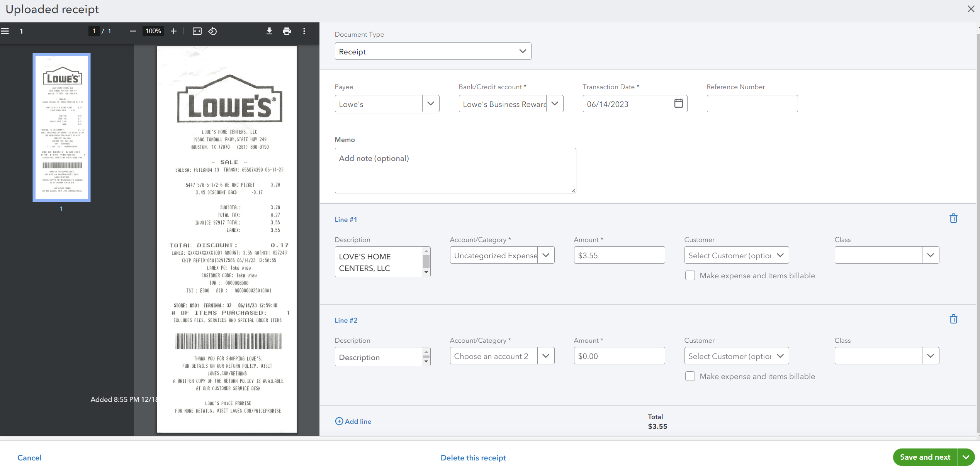The width and height of the screenshot is (980, 467).
Task: Click the fit to page icon
Action: 197,31
